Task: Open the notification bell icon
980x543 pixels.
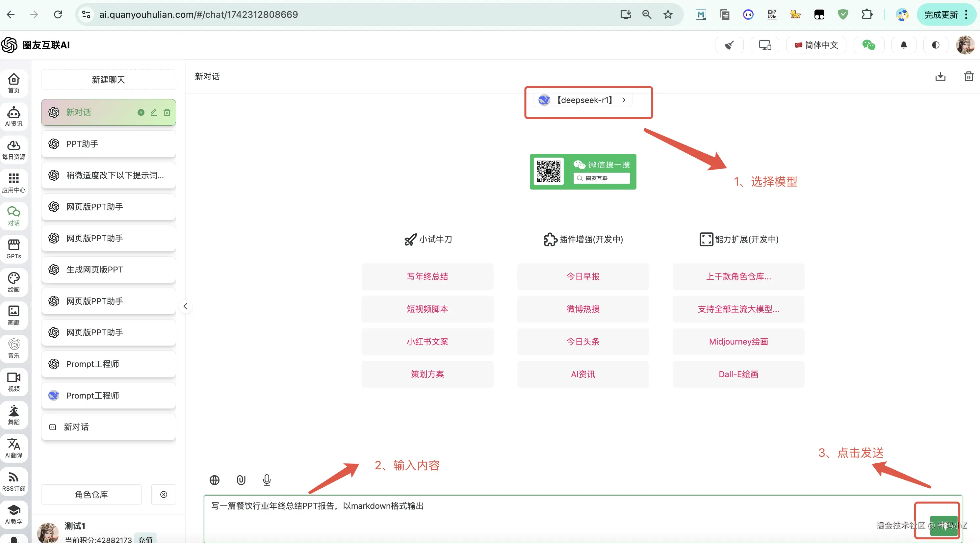Action: (904, 45)
